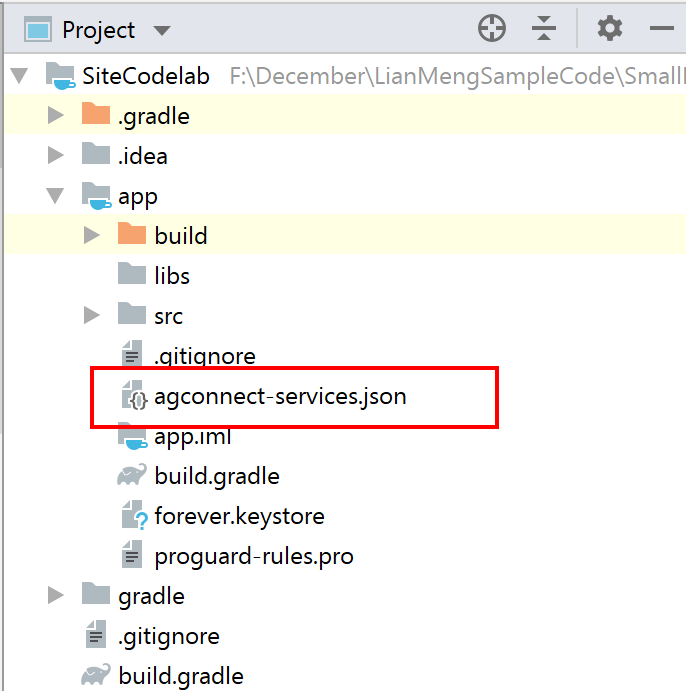The width and height of the screenshot is (686, 691).
Task: Click the app build.gradle elephant icon
Action: [131, 476]
